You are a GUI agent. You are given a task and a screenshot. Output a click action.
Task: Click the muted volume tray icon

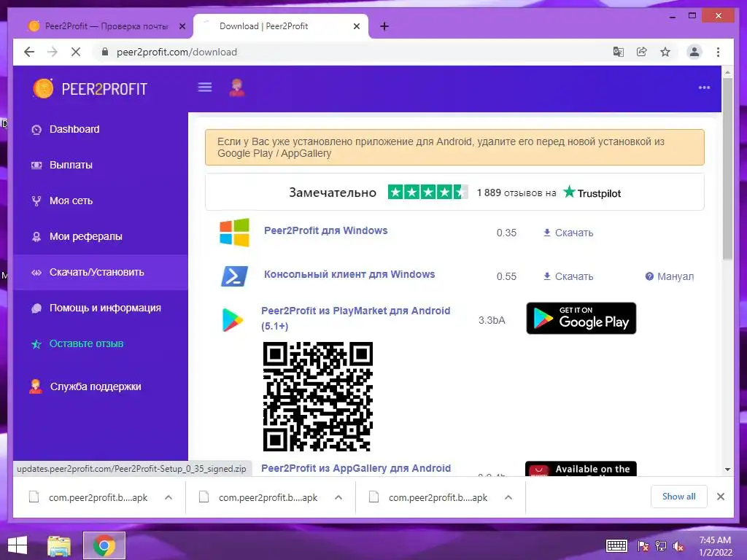(678, 546)
